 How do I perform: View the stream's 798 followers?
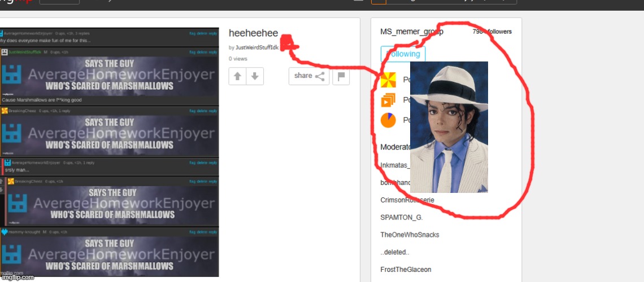click(x=492, y=32)
